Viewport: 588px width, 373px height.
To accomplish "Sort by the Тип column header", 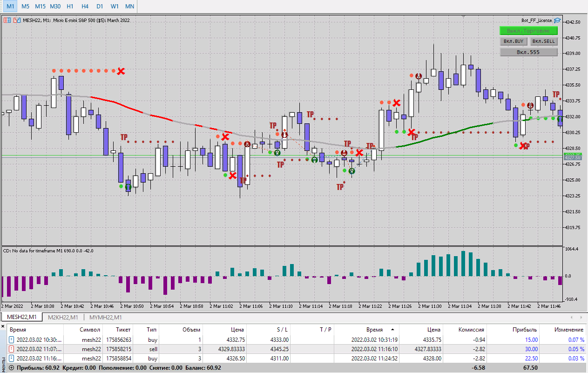I will [146, 329].
